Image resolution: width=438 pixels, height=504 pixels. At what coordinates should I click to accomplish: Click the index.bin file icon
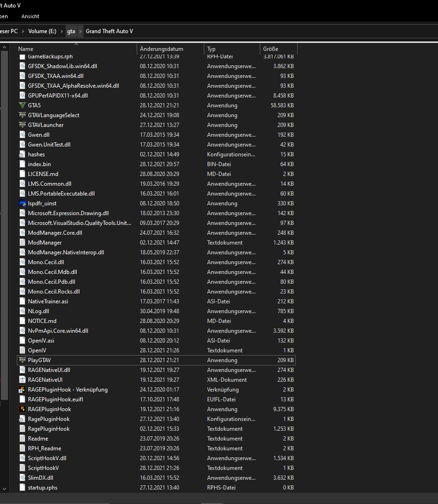click(x=22, y=164)
